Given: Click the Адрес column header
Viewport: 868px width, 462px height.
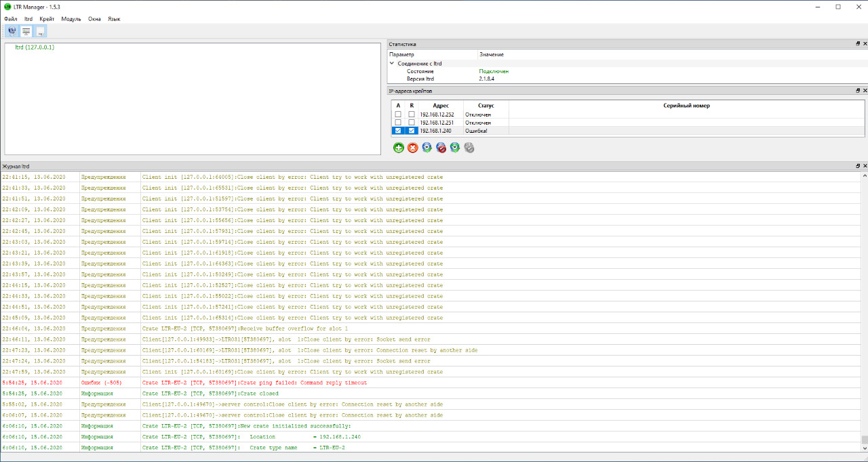Looking at the screenshot, I should pos(441,106).
